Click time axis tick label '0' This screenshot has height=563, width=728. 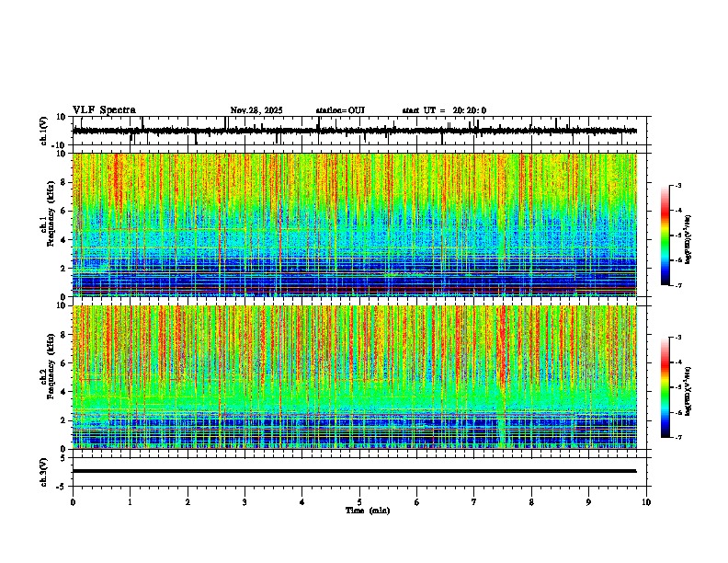(73, 502)
